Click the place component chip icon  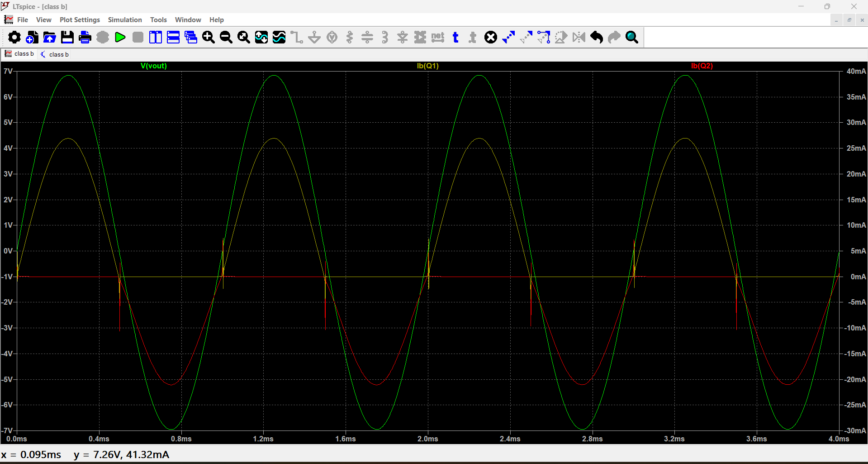420,37
